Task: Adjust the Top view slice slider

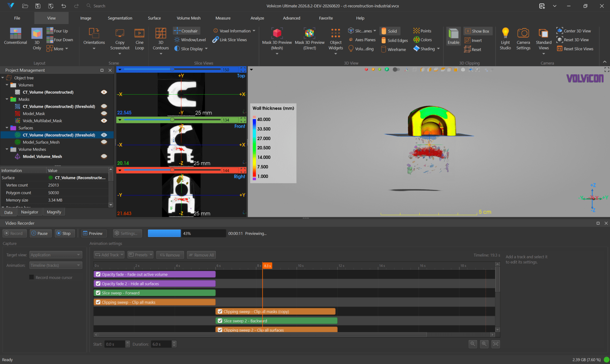Action: pos(172,69)
